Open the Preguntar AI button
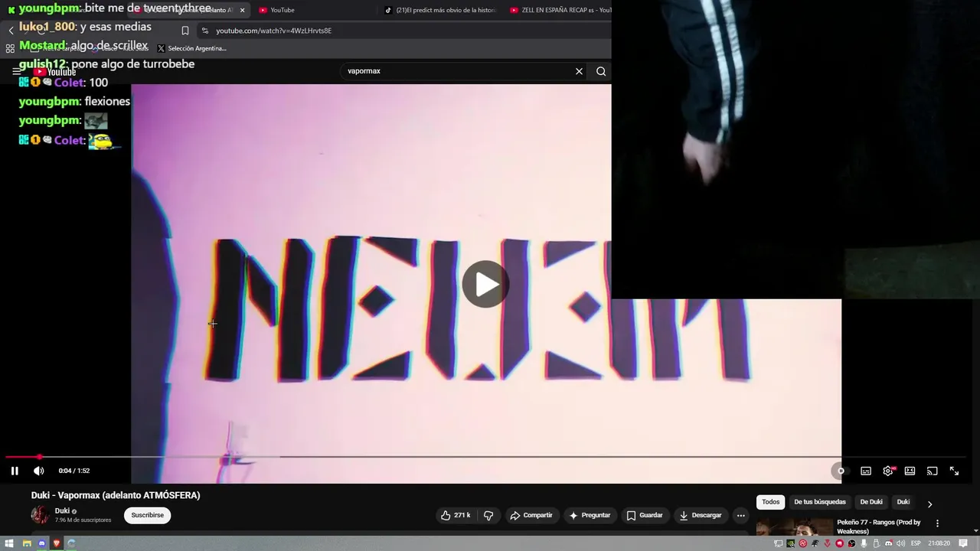This screenshot has width=980, height=551. pos(590,515)
